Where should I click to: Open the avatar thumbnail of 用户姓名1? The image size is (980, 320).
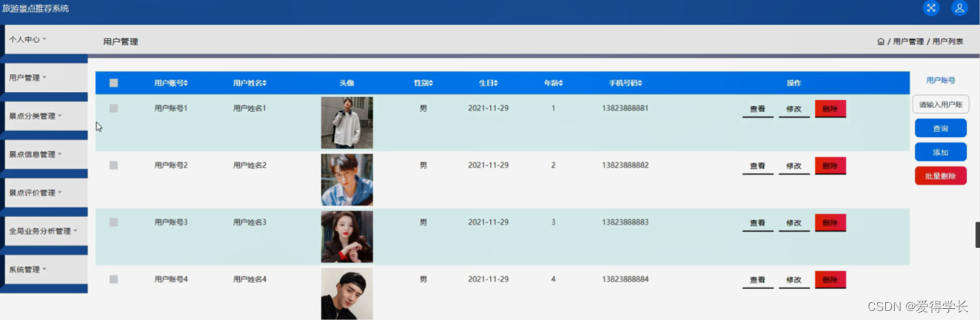point(346,123)
